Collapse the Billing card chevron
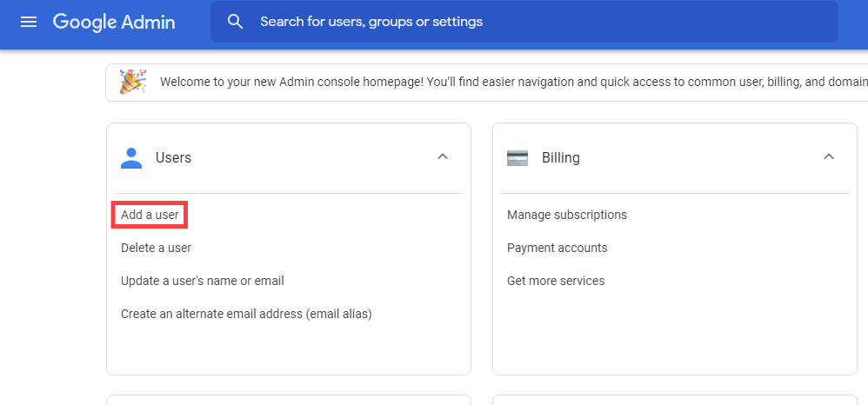This screenshot has height=405, width=868. point(829,156)
